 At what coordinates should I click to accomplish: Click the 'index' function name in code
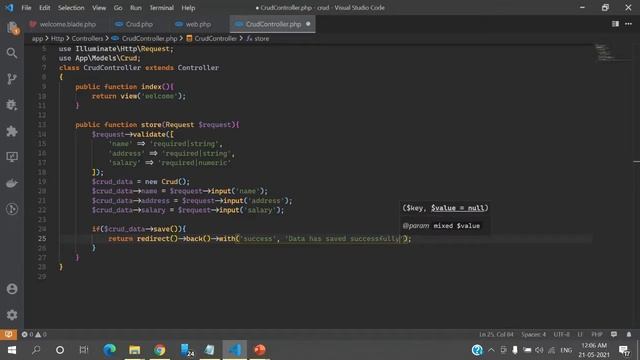pyautogui.click(x=151, y=87)
